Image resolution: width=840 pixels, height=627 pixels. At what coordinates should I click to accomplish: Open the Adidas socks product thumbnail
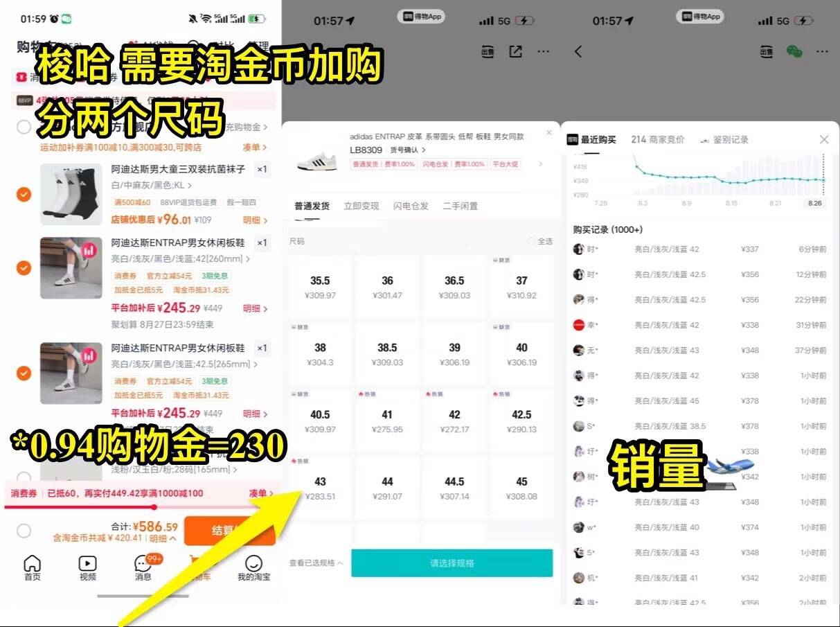click(71, 194)
